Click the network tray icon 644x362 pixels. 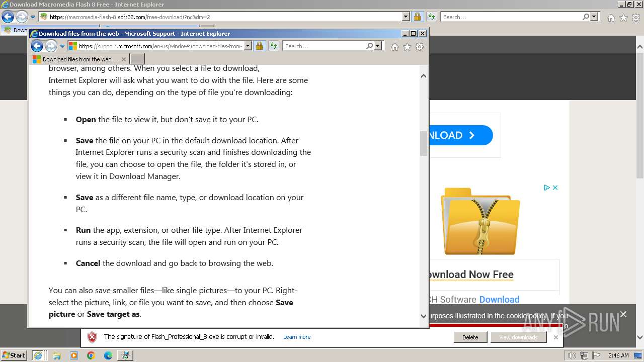click(x=585, y=355)
